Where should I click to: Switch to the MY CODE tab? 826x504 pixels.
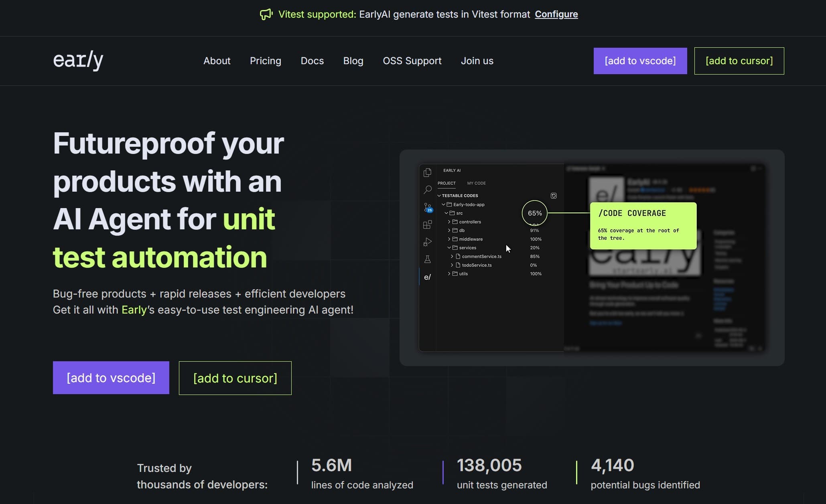point(476,183)
